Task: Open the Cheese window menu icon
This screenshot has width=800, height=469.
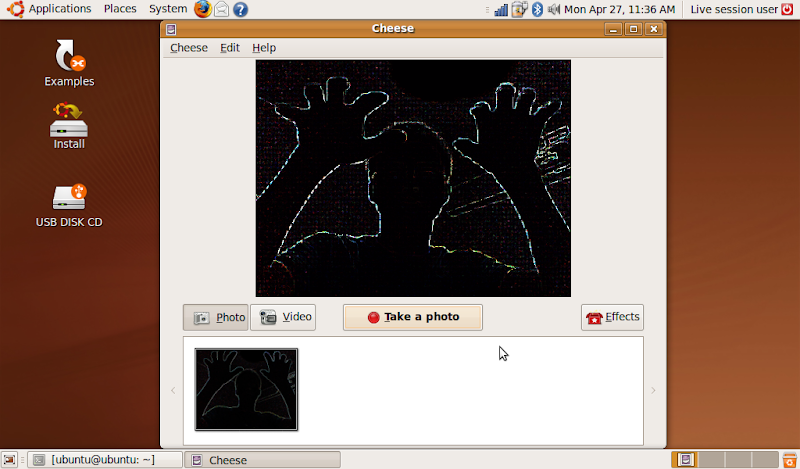Action: coord(171,30)
